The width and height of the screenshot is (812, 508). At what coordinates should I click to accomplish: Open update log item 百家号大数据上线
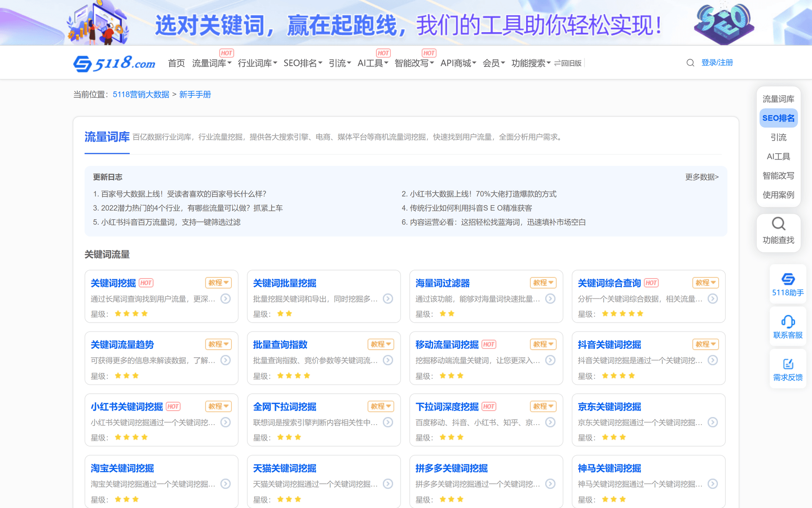(x=180, y=194)
